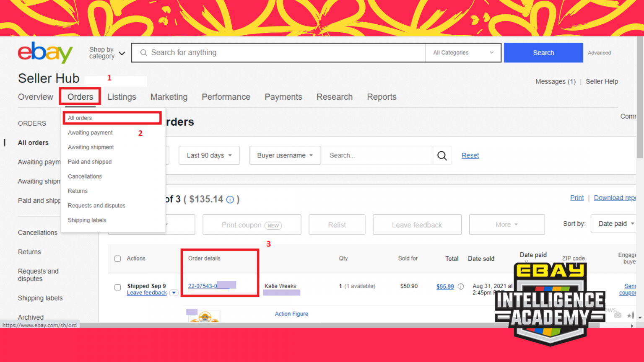Choose Awaiting shipment from the Orders menu

[91, 147]
